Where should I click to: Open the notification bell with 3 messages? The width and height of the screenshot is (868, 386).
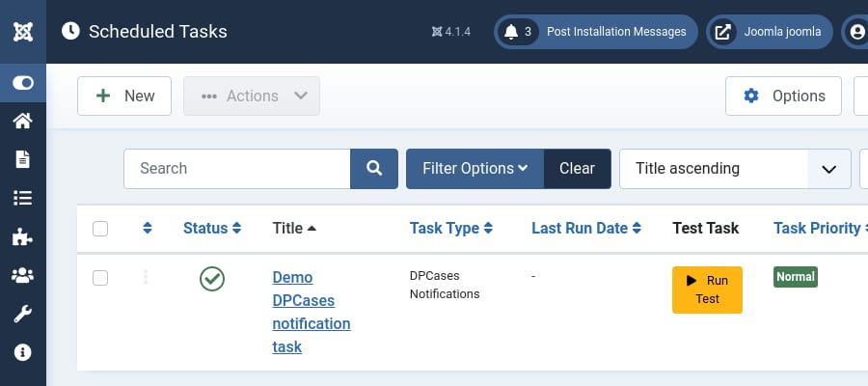point(518,32)
